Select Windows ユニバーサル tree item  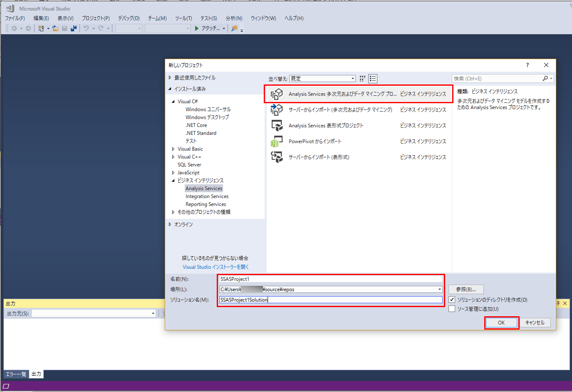tap(208, 109)
